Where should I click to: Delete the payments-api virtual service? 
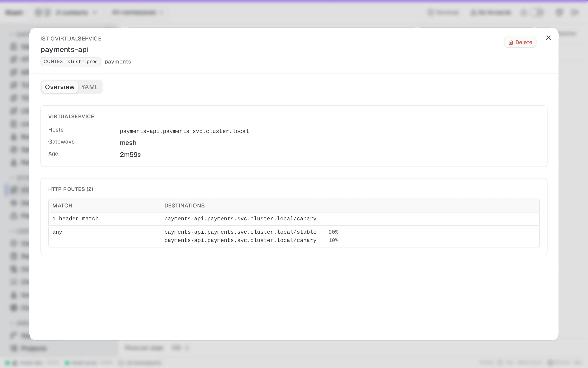(520, 42)
